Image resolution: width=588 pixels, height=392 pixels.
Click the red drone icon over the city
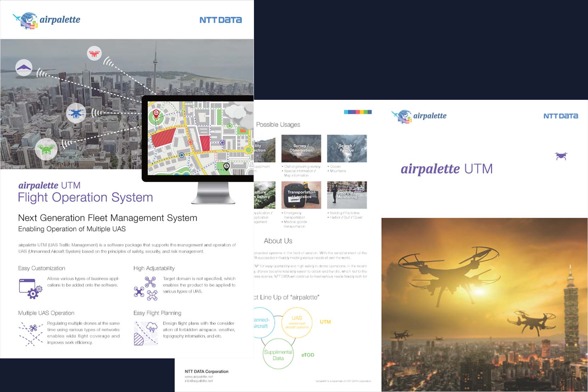94,53
